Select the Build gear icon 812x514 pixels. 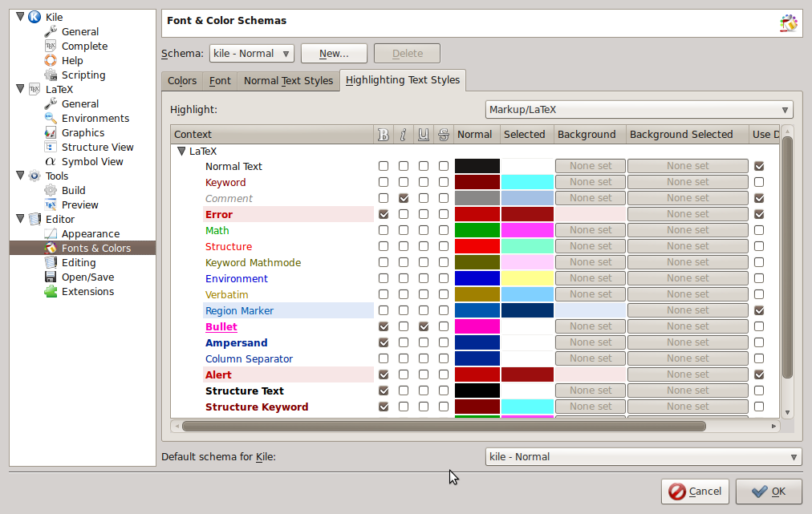(x=51, y=191)
